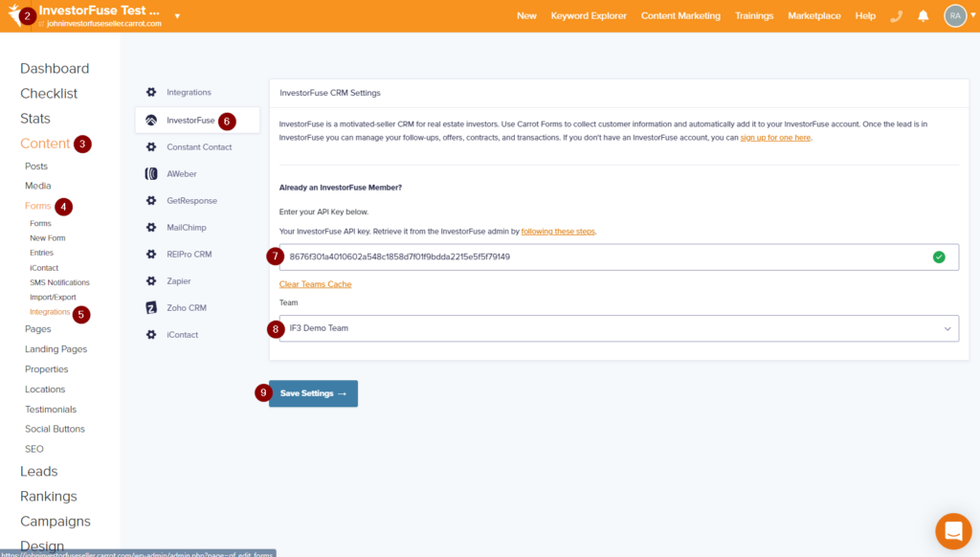Screen dimensions: 980x557
Task: Open SMS Notifications
Action: [x=59, y=282]
